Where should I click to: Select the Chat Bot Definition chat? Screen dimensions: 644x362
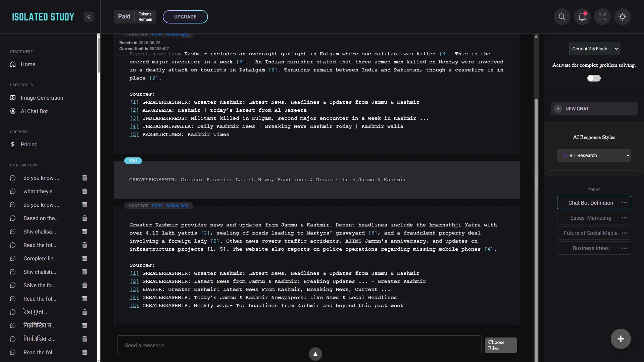tap(591, 203)
